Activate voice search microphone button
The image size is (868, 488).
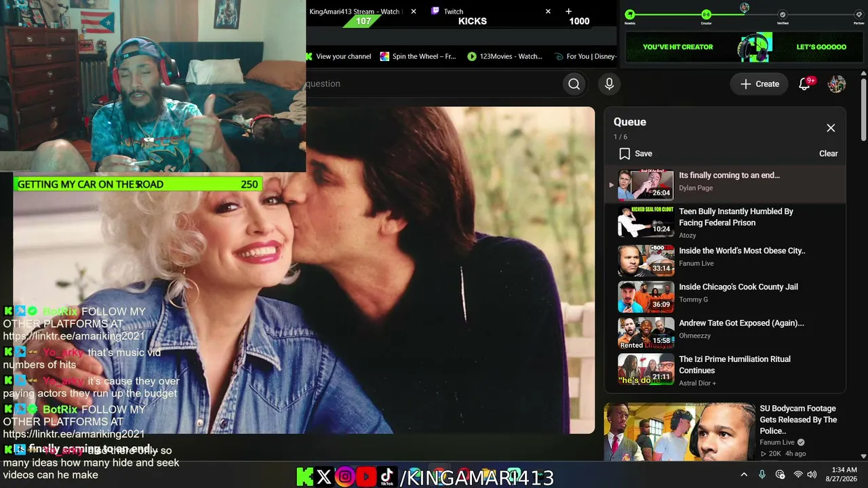click(609, 84)
